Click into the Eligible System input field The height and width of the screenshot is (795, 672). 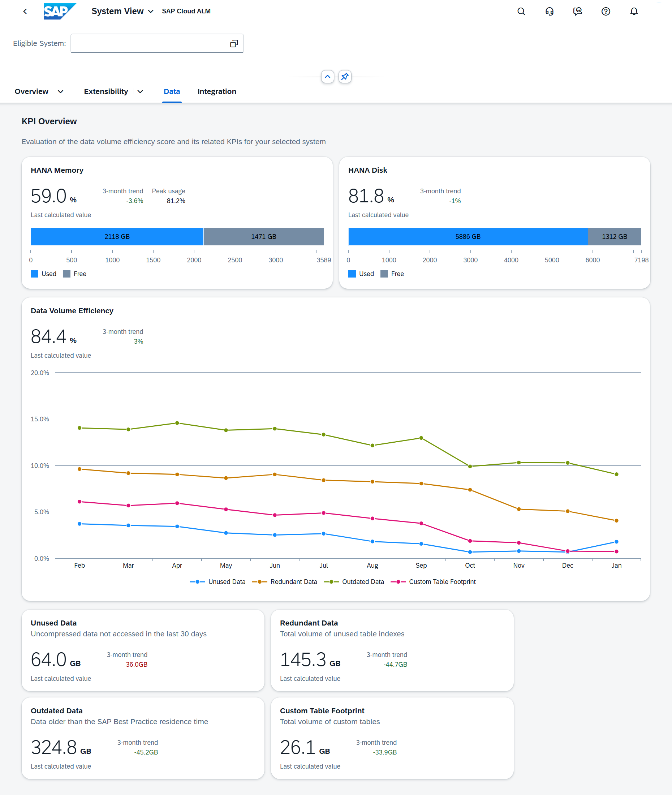click(148, 44)
